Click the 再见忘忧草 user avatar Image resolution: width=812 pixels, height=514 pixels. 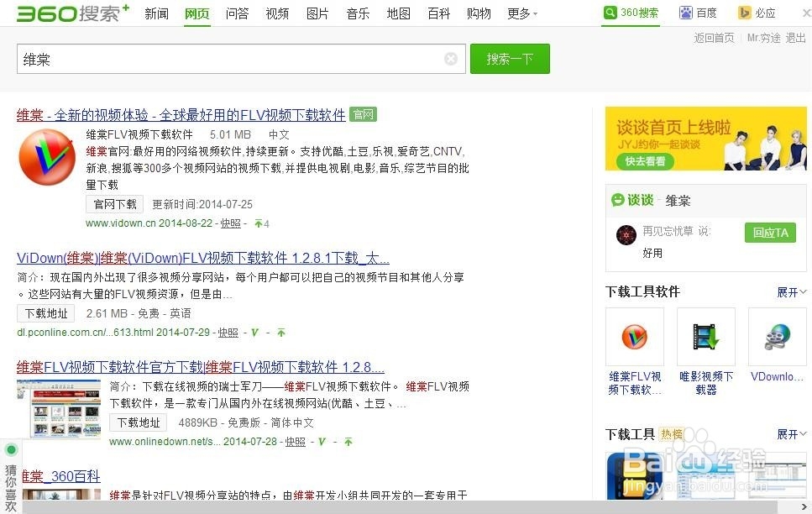point(626,234)
